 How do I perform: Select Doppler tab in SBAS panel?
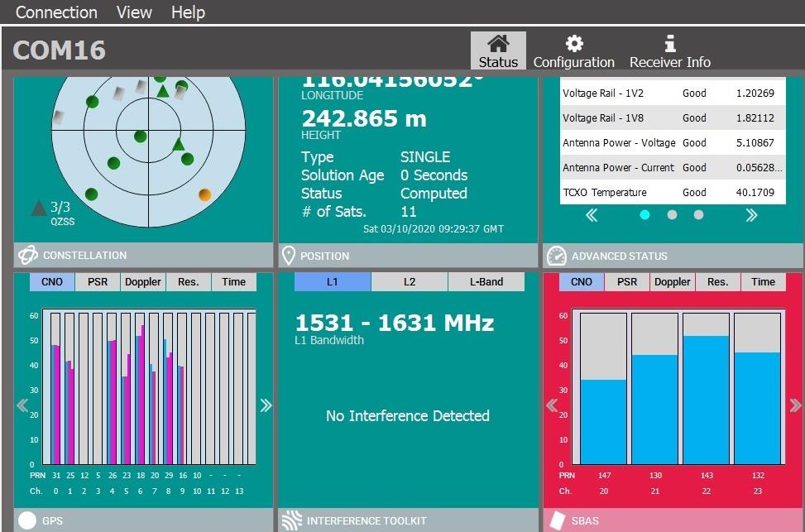pos(672,282)
